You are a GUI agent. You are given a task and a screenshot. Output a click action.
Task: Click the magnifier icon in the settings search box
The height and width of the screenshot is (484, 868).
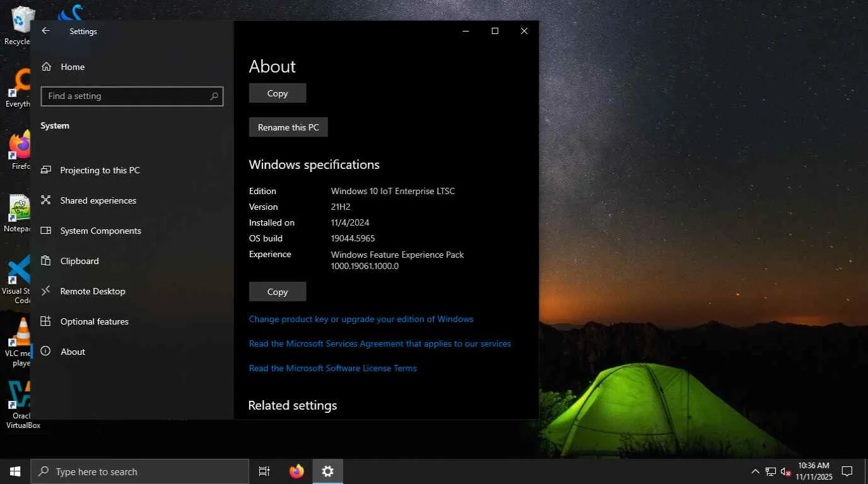point(214,96)
